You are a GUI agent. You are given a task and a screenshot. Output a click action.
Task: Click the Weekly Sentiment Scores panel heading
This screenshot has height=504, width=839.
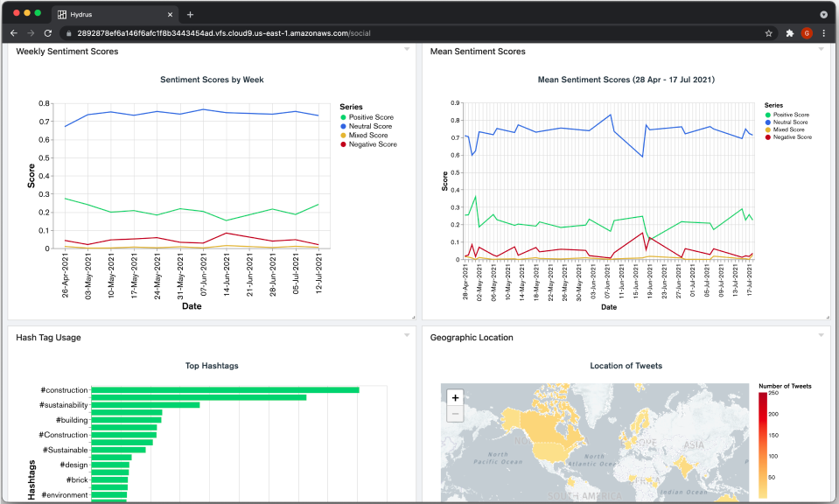(x=66, y=52)
